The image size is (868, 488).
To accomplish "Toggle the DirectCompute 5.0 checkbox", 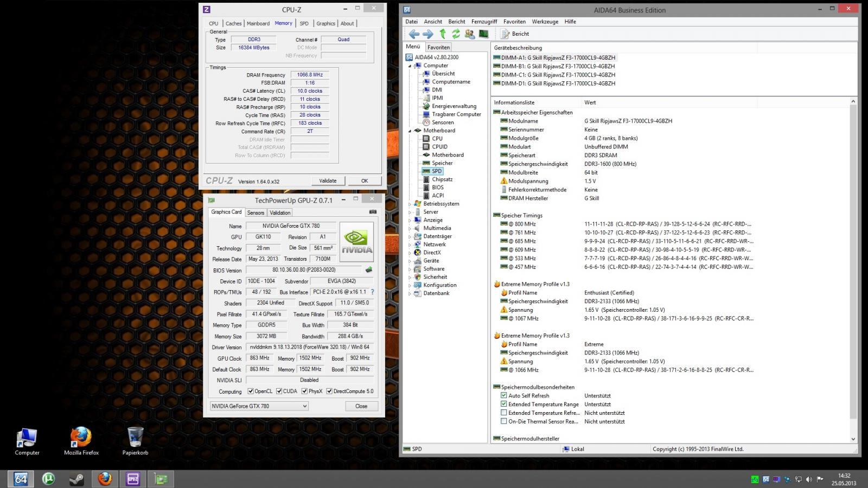I will [x=329, y=391].
